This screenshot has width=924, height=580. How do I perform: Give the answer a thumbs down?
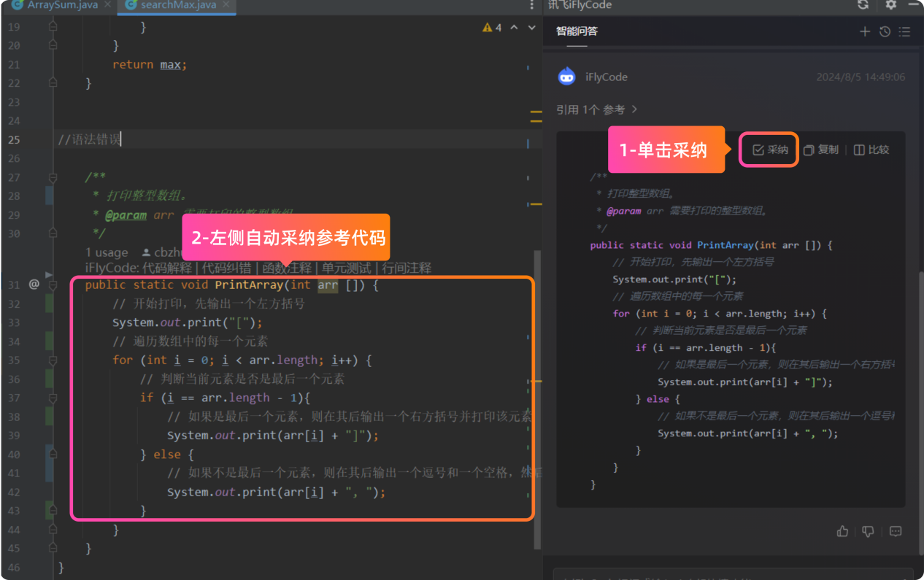(868, 531)
